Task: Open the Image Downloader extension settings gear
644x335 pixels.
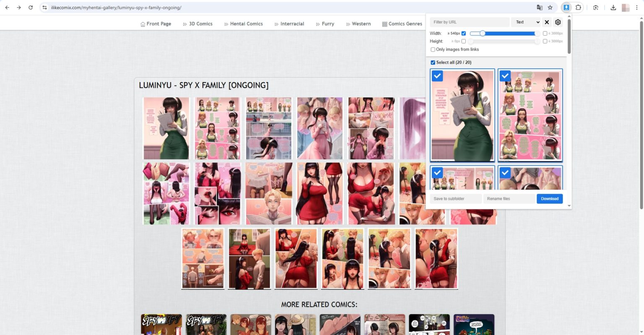Action: [558, 22]
